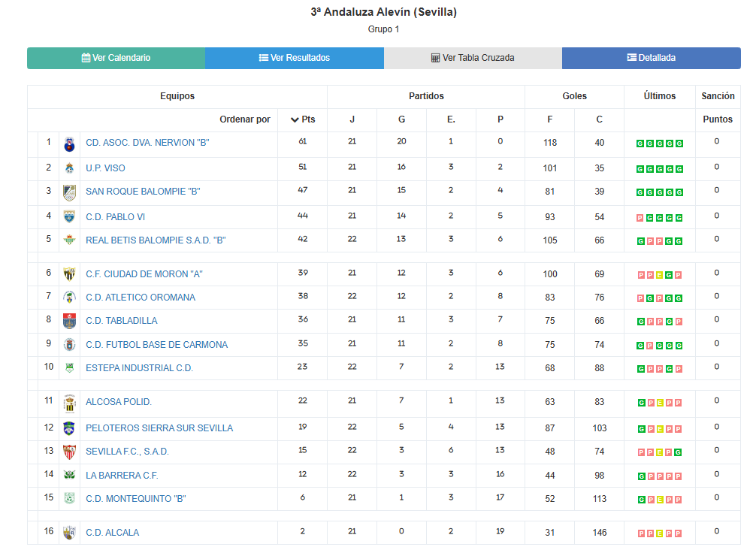The height and width of the screenshot is (550, 756).
Task: Open C.D. PABLO VI team link
Action: pyautogui.click(x=115, y=217)
